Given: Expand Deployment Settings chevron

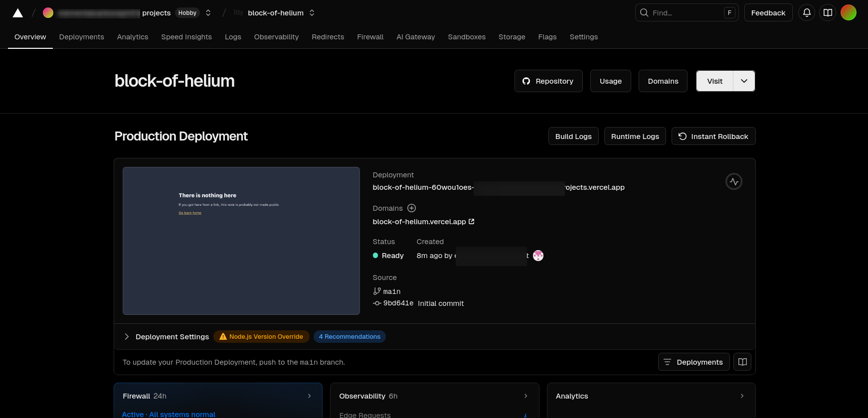Looking at the screenshot, I should pos(127,337).
